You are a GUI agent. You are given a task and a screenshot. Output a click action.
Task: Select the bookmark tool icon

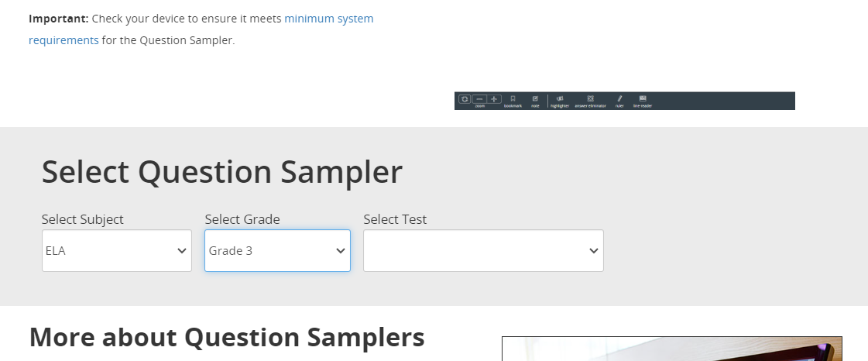pyautogui.click(x=513, y=98)
